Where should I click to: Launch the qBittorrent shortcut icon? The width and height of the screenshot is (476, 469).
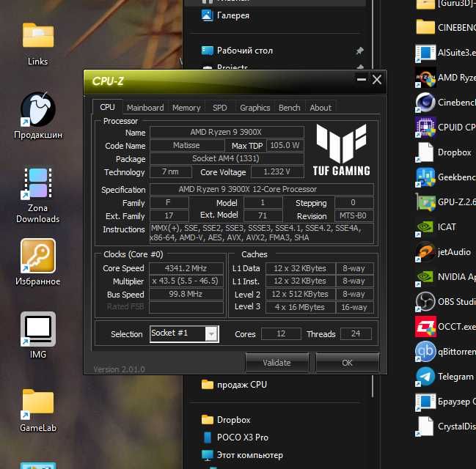pyautogui.click(x=425, y=351)
